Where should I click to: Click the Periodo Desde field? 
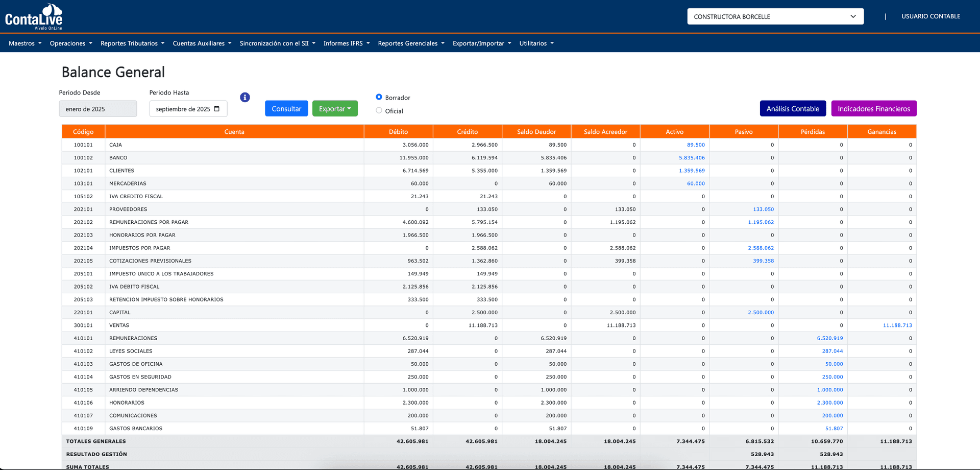[x=98, y=109]
